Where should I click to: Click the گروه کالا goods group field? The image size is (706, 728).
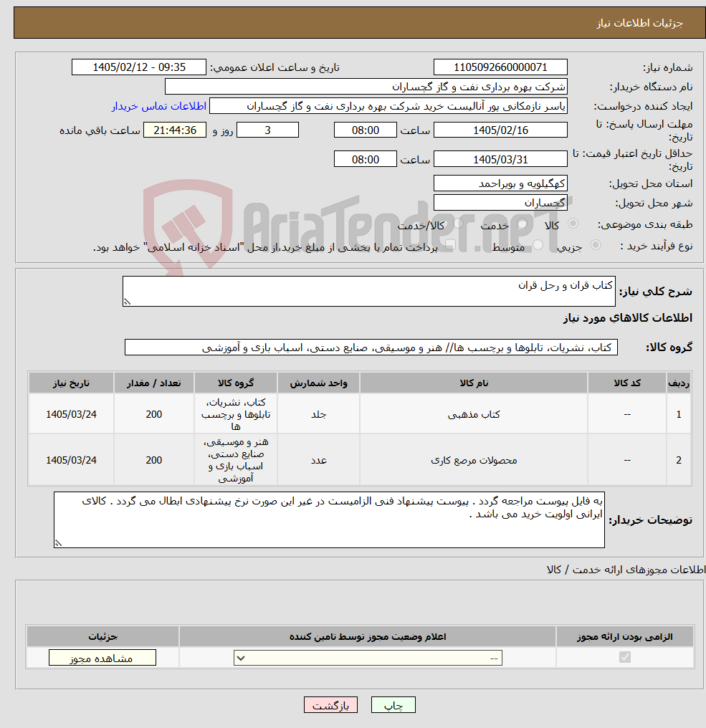pyautogui.click(x=371, y=348)
